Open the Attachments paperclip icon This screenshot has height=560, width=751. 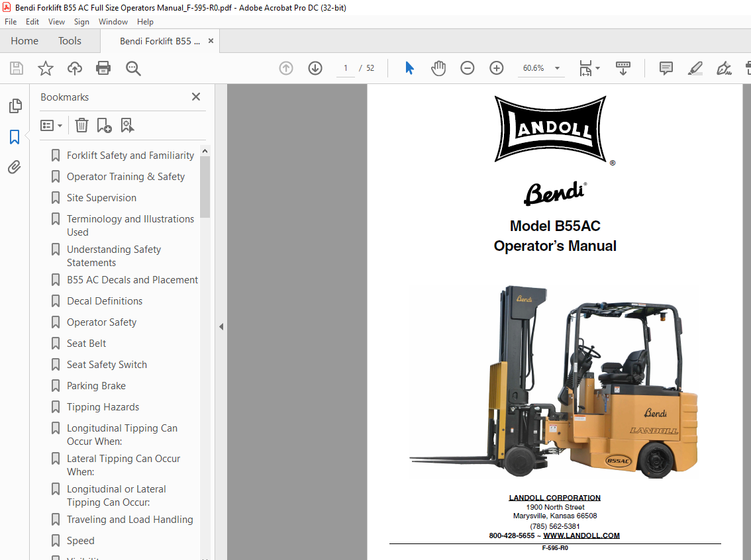click(x=15, y=167)
